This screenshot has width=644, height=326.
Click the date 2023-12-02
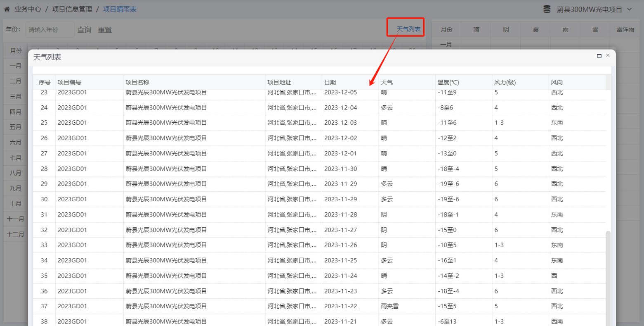coord(340,138)
